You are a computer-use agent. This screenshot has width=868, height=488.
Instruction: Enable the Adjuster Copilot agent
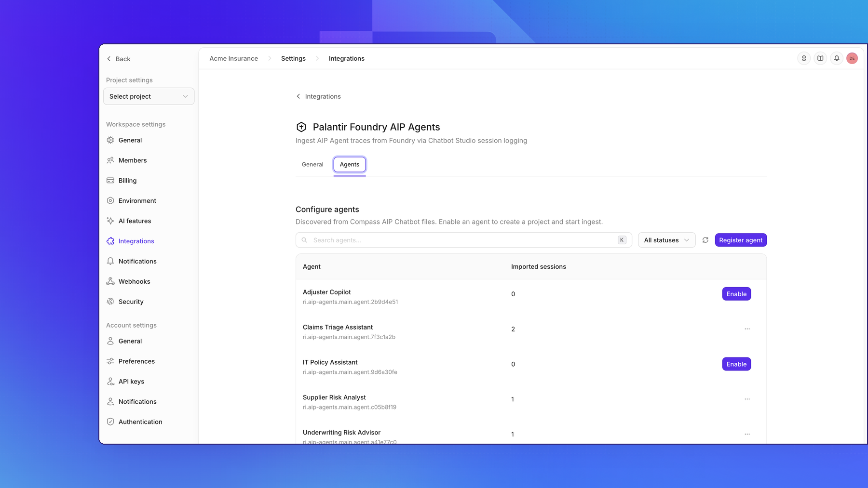[x=736, y=294]
